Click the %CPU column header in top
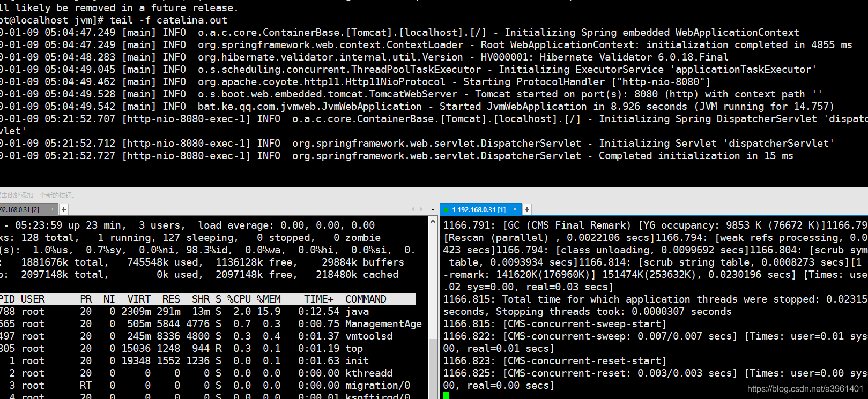The width and height of the screenshot is (868, 399). [x=239, y=299]
